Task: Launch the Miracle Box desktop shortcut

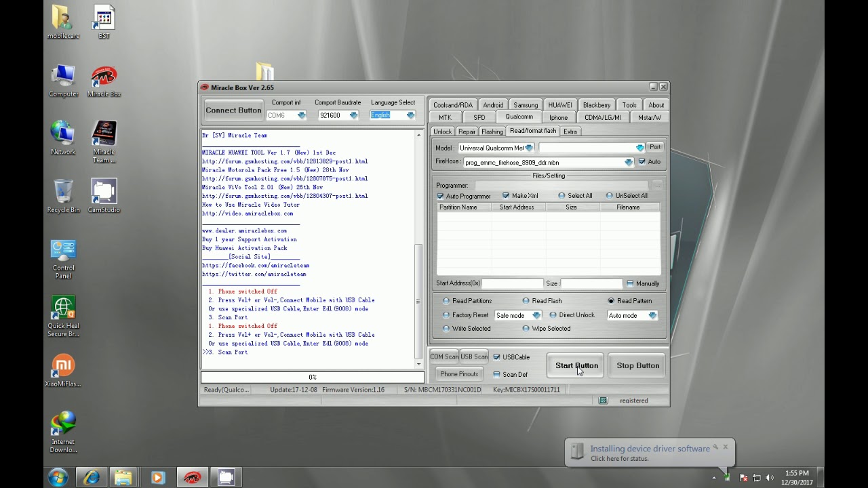Action: (104, 81)
